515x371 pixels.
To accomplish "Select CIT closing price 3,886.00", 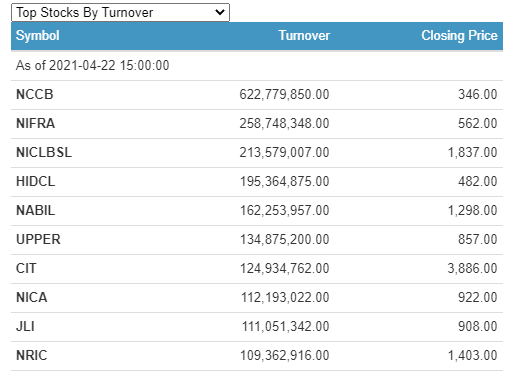I will click(472, 269).
